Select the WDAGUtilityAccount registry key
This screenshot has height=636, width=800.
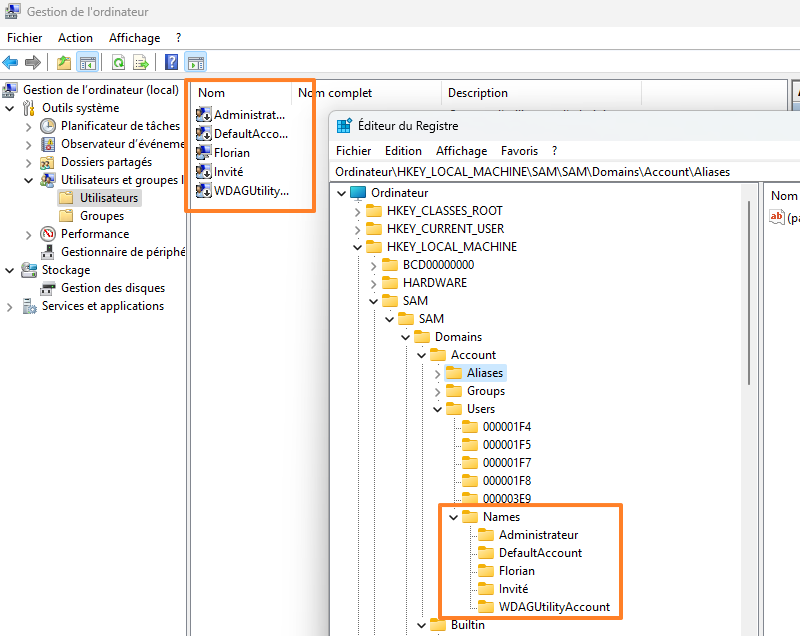point(554,607)
